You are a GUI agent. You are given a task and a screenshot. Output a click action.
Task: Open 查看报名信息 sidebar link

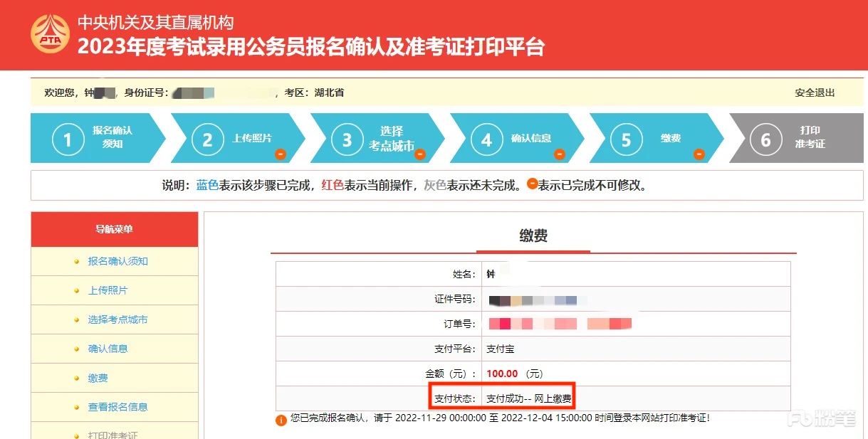[117, 407]
